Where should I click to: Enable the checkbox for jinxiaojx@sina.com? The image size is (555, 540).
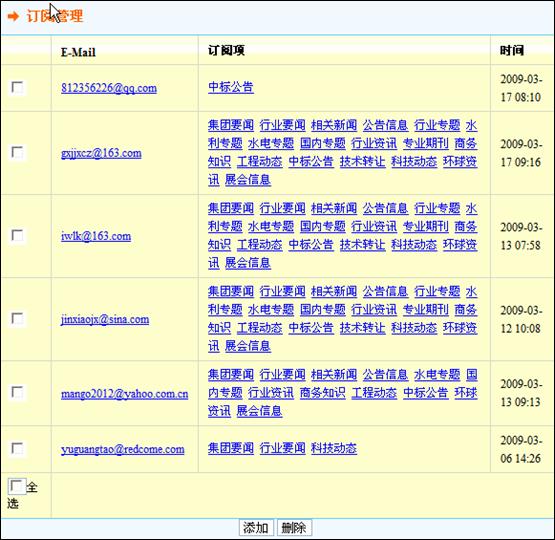click(x=17, y=318)
